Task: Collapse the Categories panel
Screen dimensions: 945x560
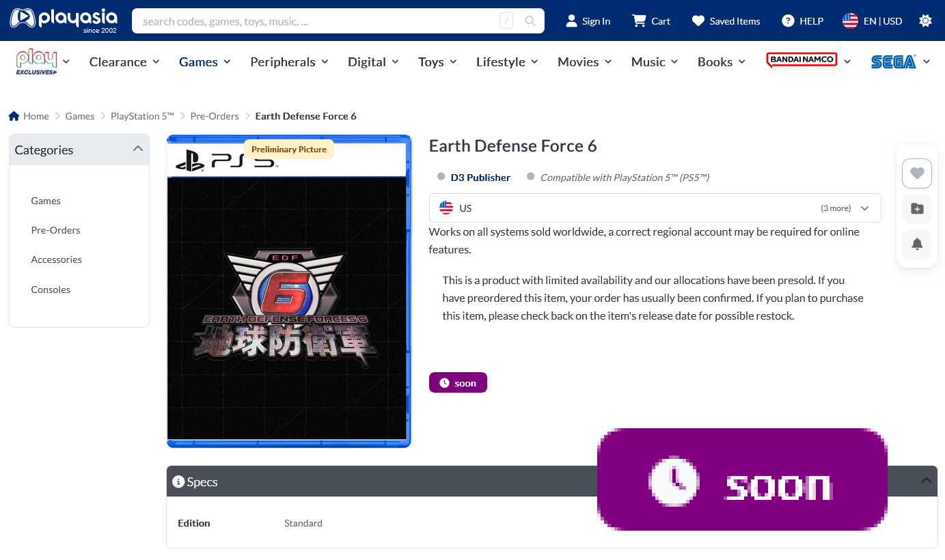Action: (138, 149)
